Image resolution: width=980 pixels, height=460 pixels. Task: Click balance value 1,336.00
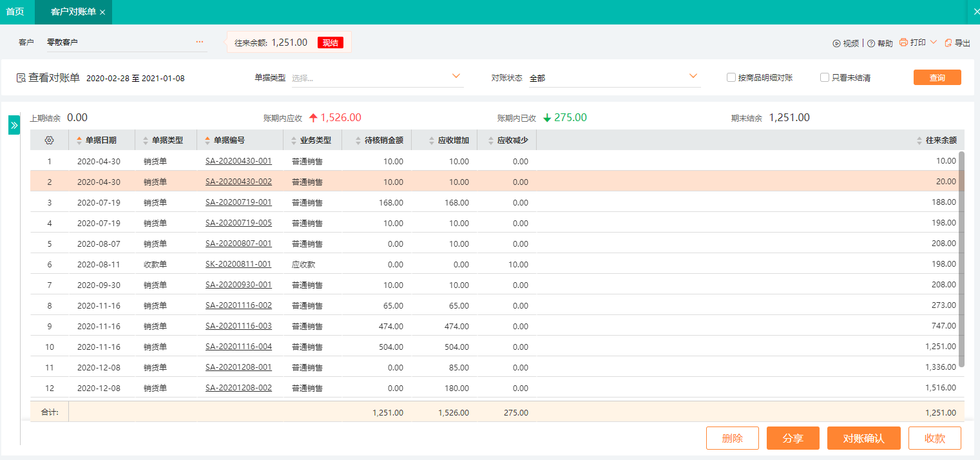tap(941, 367)
